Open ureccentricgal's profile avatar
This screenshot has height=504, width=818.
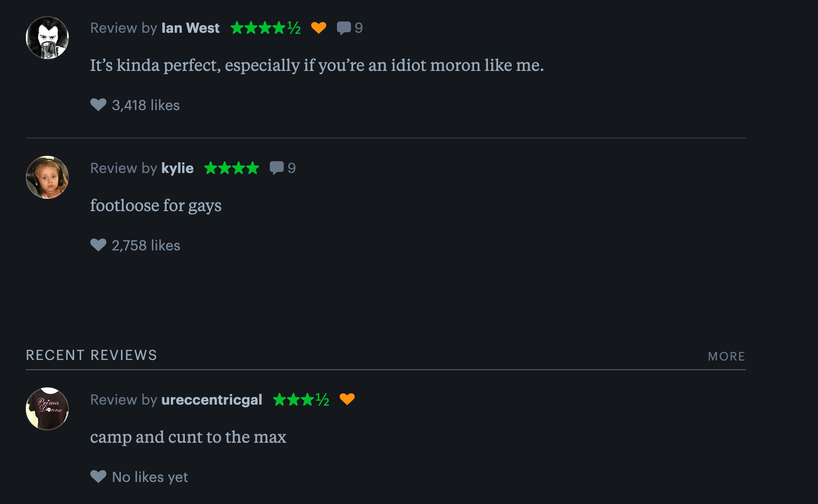pos(47,409)
